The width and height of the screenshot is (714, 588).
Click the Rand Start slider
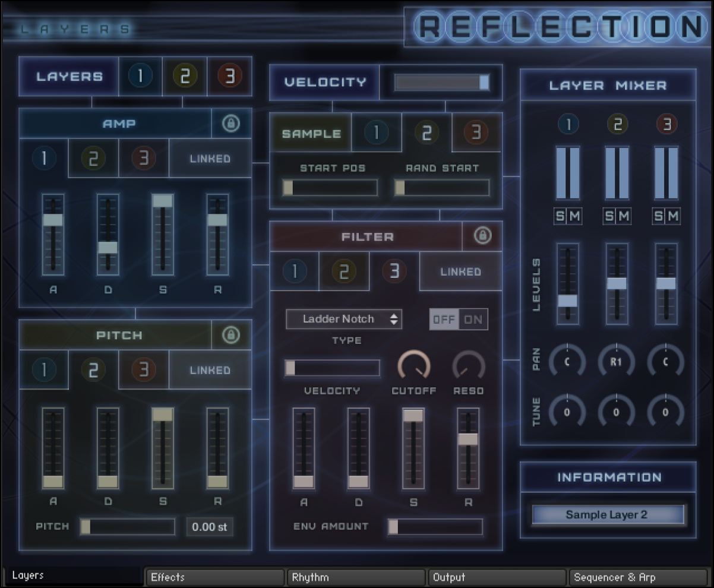click(442, 188)
